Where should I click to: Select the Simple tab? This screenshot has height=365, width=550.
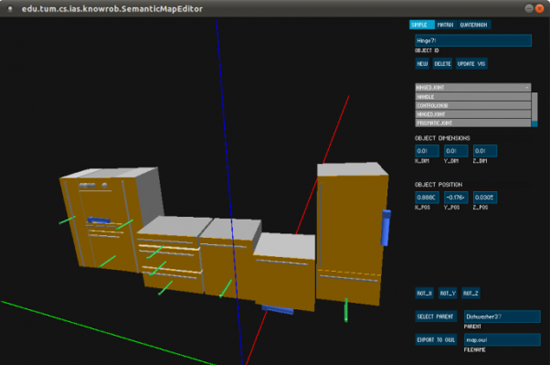pyautogui.click(x=422, y=25)
